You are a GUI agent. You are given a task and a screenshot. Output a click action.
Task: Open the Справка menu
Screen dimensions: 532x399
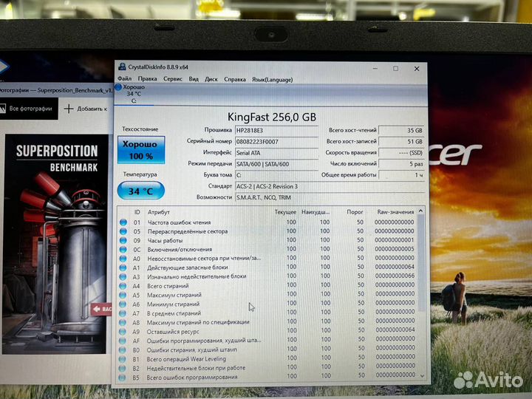(235, 78)
